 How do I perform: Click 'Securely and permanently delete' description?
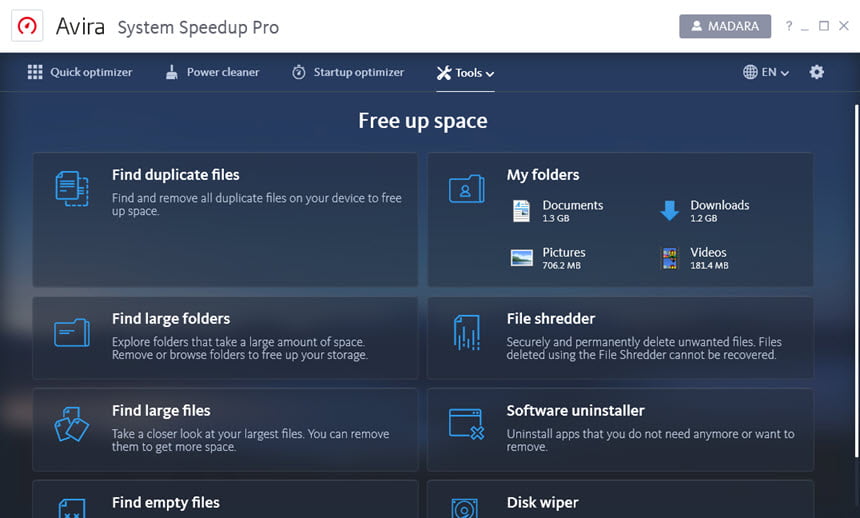click(x=644, y=348)
